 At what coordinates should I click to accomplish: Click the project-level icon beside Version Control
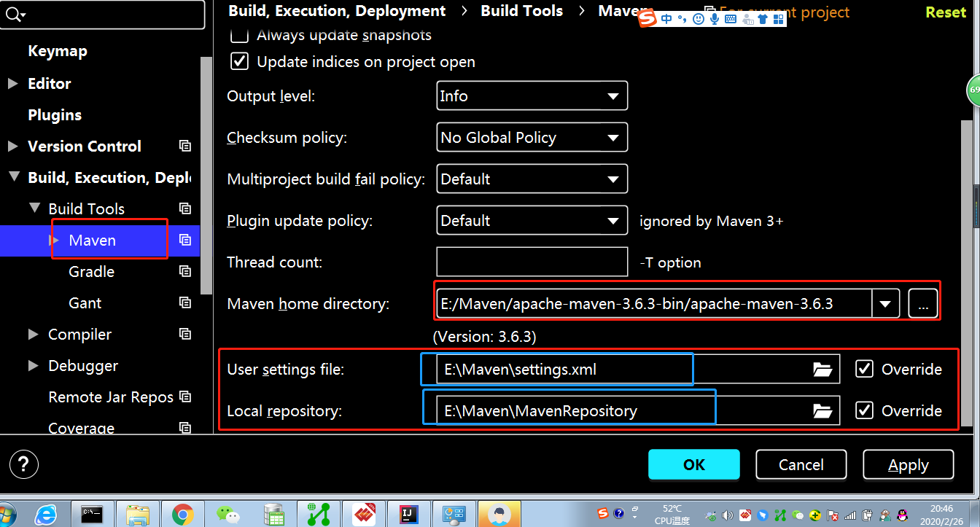coord(185,146)
